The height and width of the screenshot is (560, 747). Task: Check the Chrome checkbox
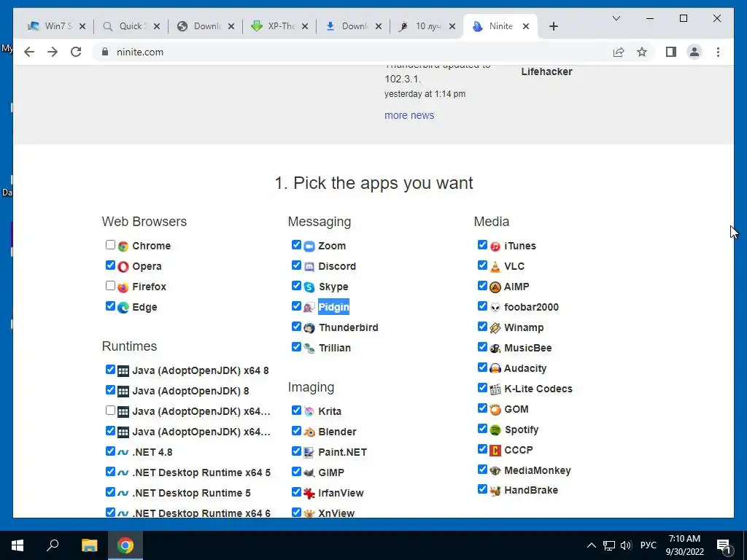(110, 245)
